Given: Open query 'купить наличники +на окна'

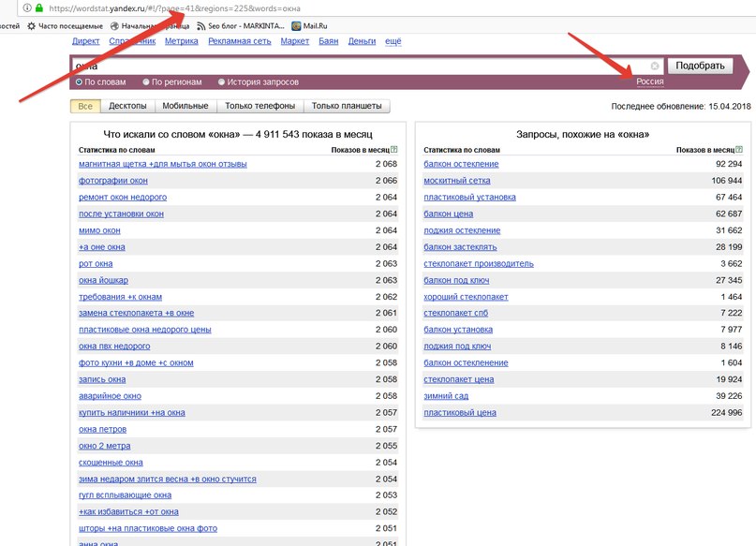Looking at the screenshot, I should pos(132,412).
